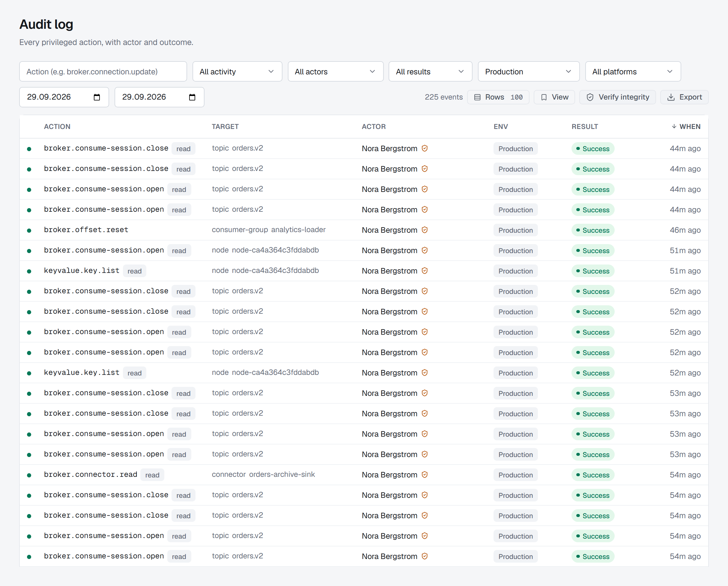Export the audit log
The height and width of the screenshot is (586, 728).
[x=684, y=97]
